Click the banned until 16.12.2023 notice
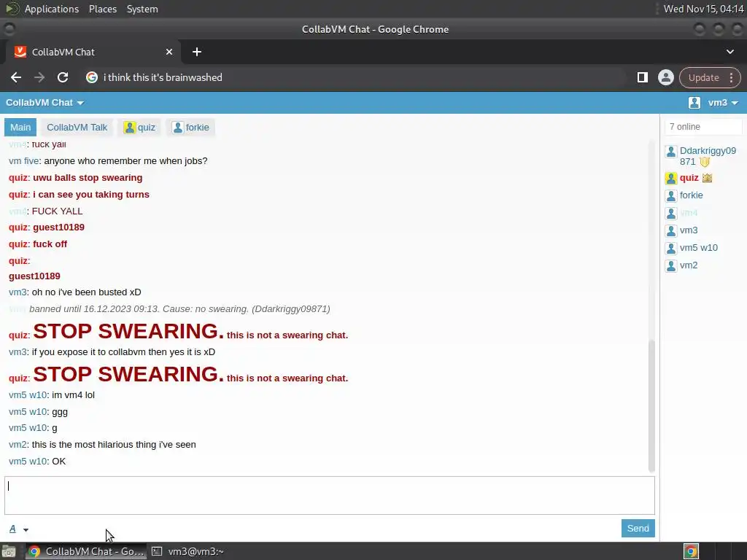This screenshot has width=747, height=560. click(179, 309)
